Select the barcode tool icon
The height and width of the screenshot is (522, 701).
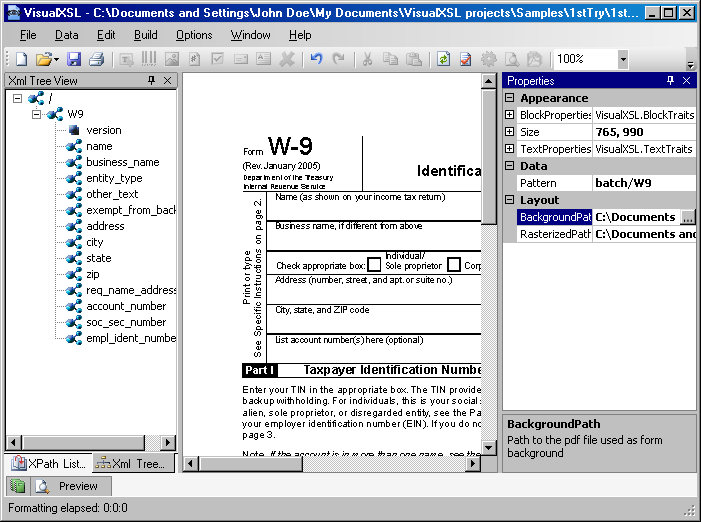pos(149,59)
